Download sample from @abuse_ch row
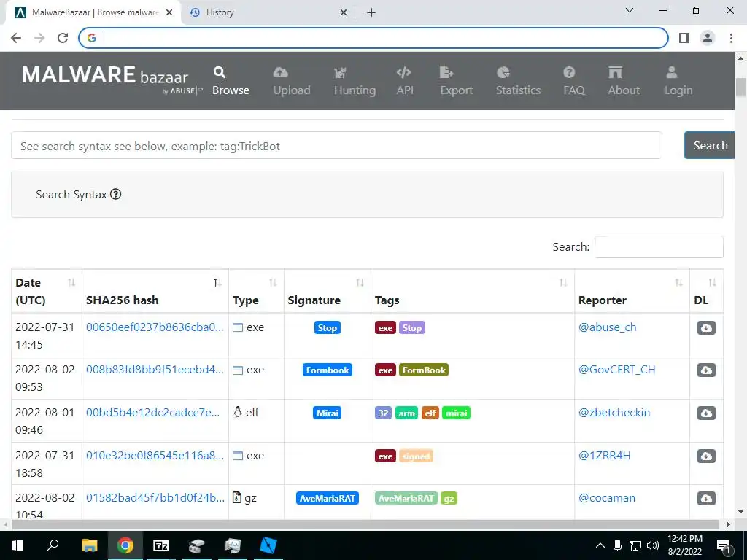 point(706,327)
